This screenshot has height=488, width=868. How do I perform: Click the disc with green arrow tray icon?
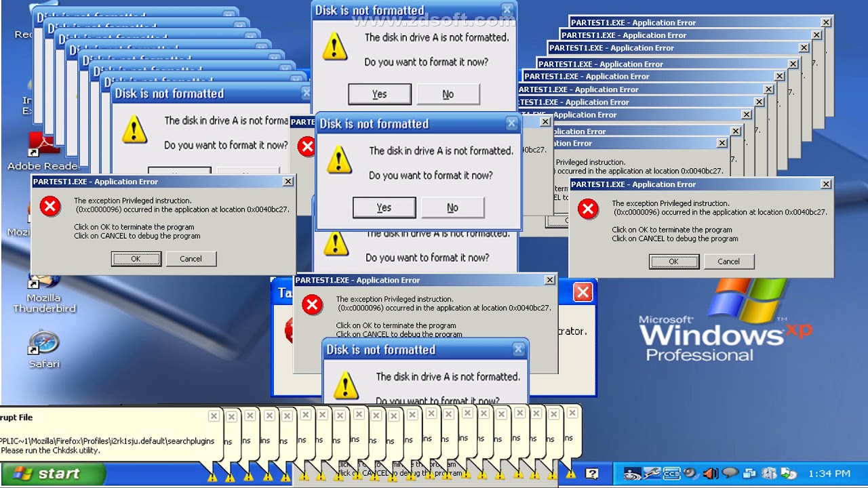click(x=789, y=474)
